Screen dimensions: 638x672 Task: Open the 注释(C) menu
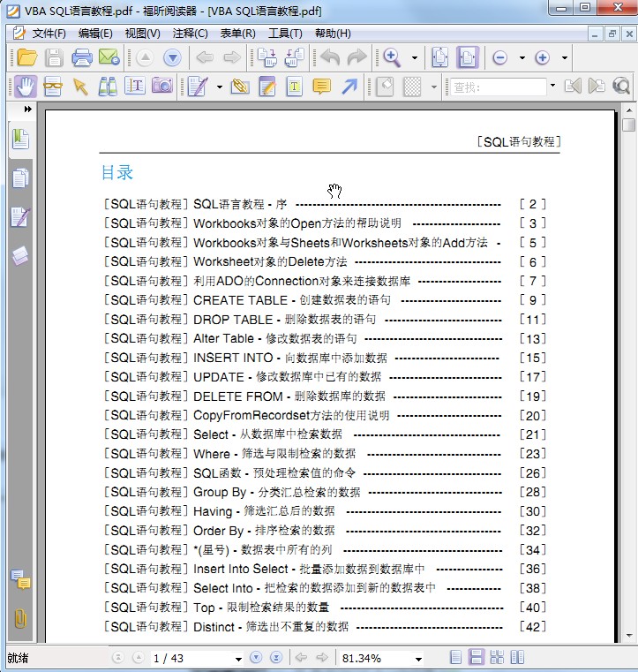pos(190,33)
